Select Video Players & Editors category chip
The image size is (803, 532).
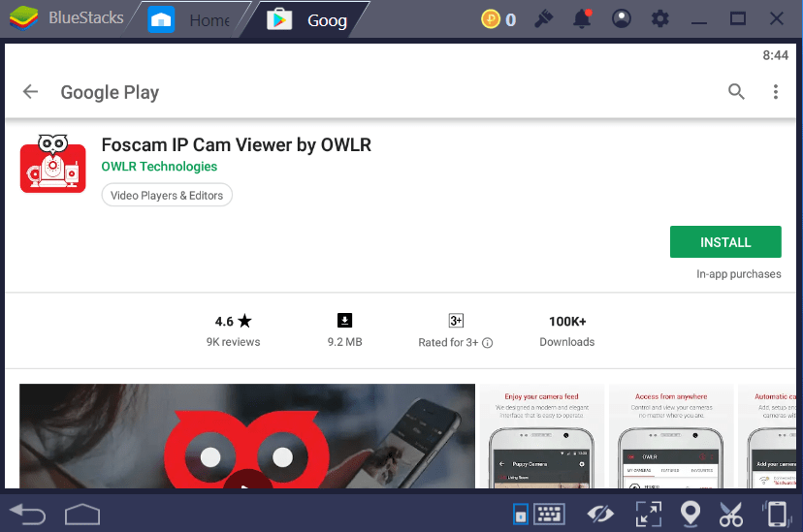167,196
